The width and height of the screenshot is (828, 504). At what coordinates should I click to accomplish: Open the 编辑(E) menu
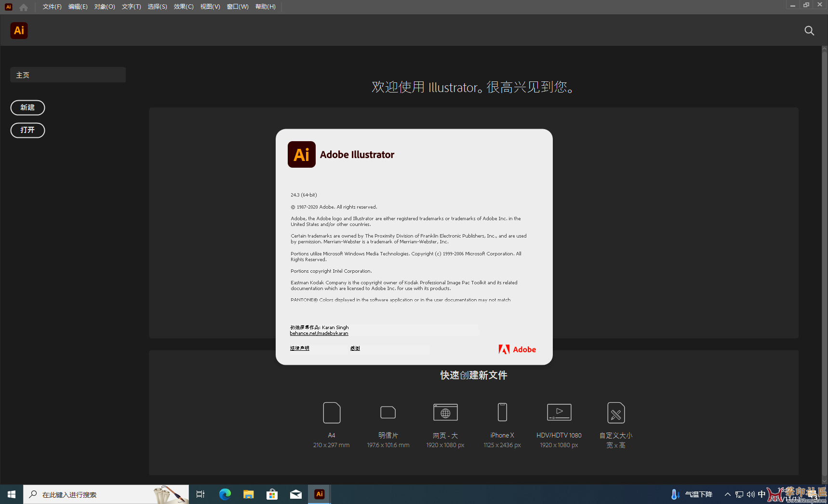[78, 7]
